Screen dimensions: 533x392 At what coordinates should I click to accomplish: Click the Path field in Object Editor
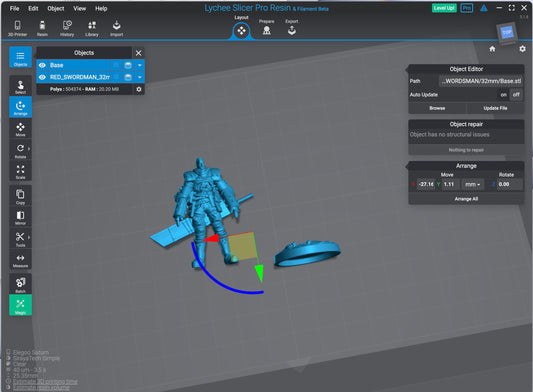[481, 81]
